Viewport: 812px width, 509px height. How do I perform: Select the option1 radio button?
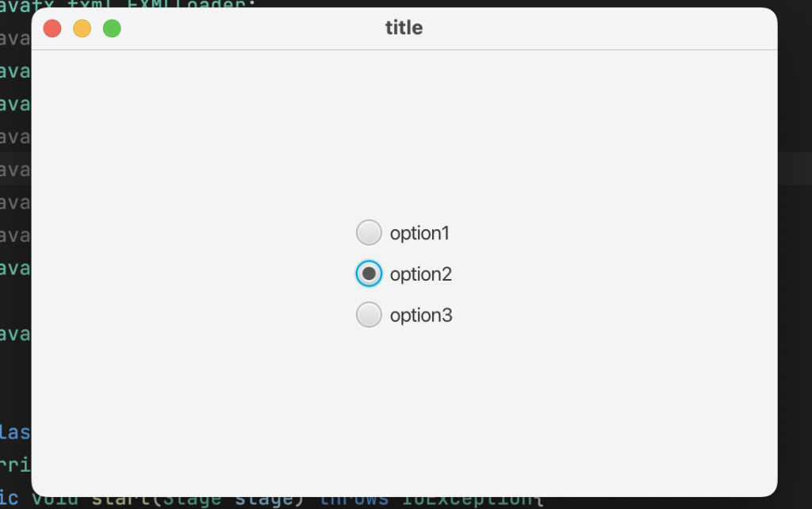[x=369, y=232]
